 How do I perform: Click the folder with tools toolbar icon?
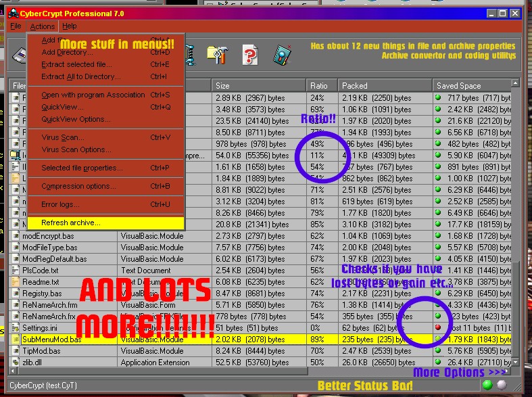coord(217,55)
